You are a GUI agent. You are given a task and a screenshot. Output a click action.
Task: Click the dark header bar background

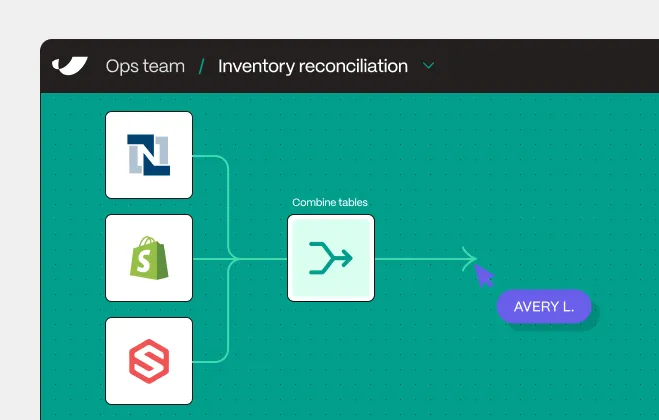tap(546, 66)
